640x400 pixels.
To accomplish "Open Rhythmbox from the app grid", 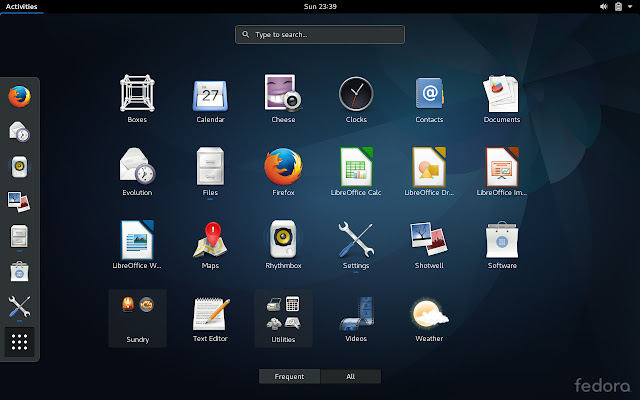I will click(283, 244).
